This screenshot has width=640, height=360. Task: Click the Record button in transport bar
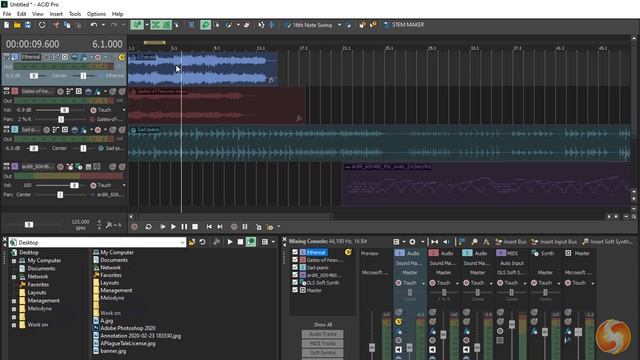(134, 227)
